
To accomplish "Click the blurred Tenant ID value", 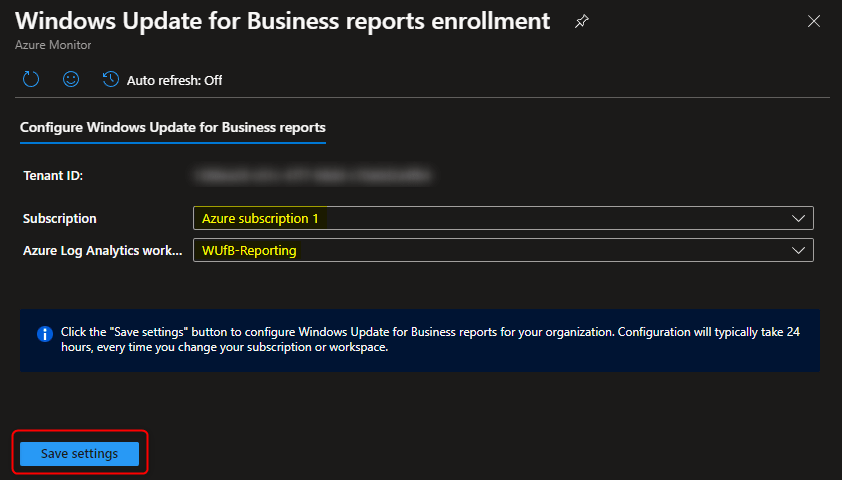I will coord(313,176).
